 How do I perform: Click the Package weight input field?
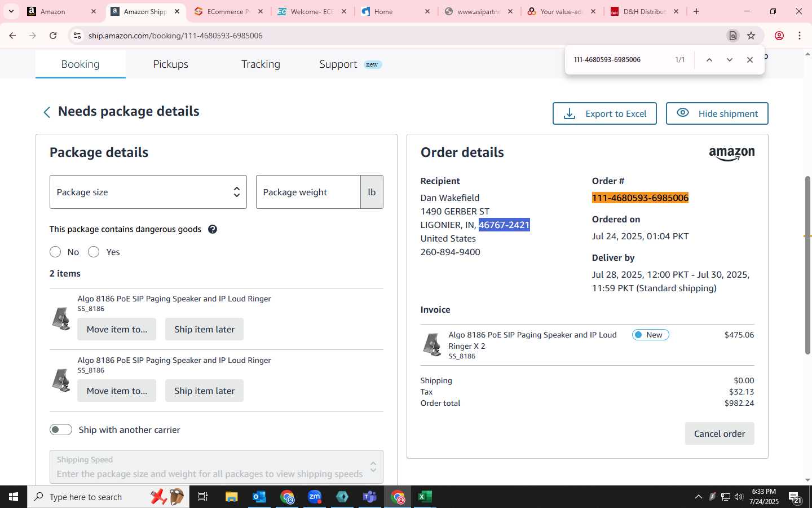click(308, 192)
